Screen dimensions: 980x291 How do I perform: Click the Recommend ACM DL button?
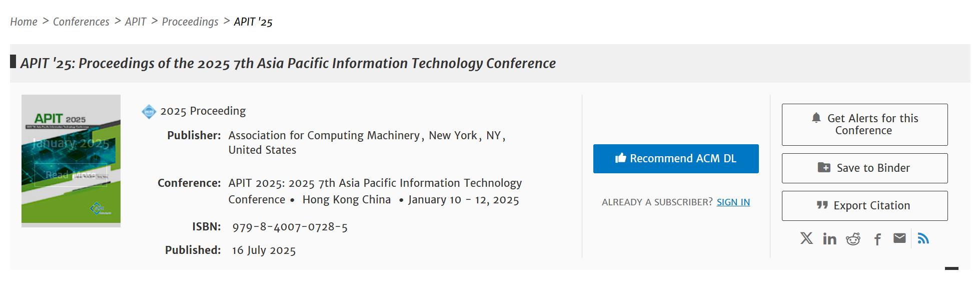pos(676,159)
